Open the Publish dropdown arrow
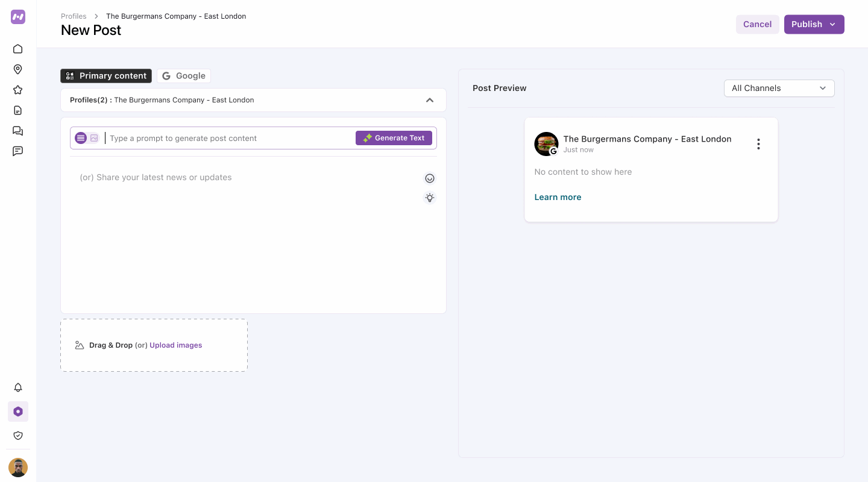 (832, 24)
